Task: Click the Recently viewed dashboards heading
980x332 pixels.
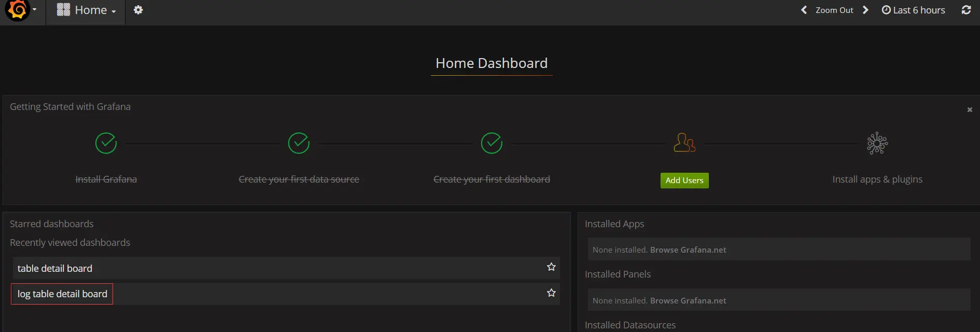Action: 70,243
